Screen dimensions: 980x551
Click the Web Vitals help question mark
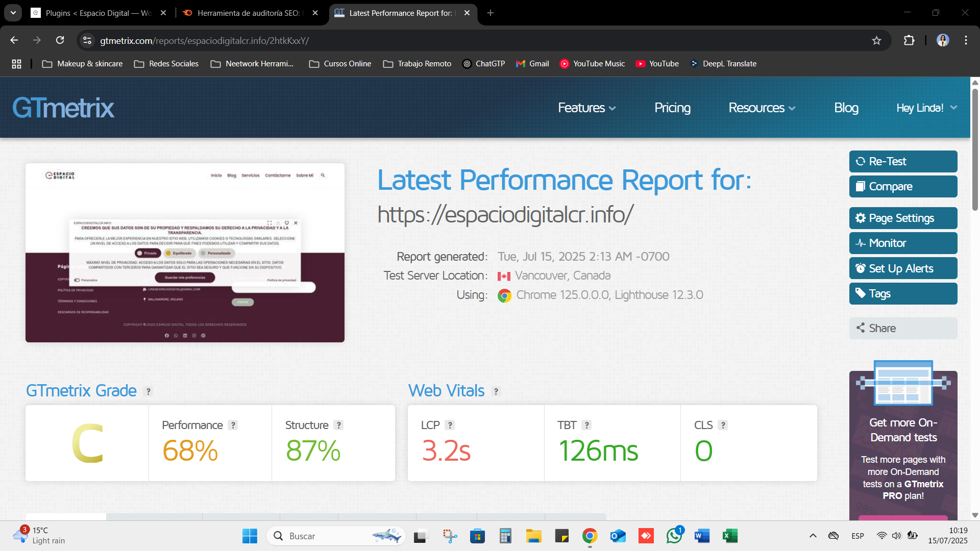pyautogui.click(x=496, y=391)
